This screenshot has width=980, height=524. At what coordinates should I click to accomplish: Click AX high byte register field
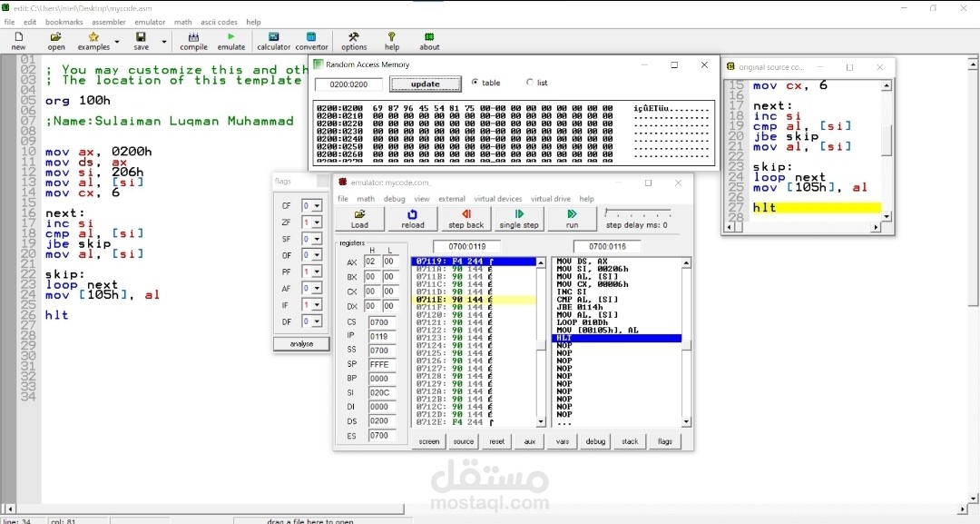(372, 262)
